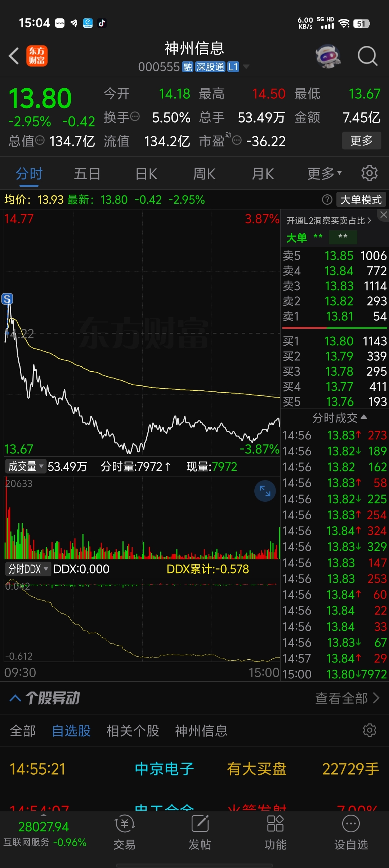
Task: Select 相关个股 filter tab
Action: pyautogui.click(x=133, y=731)
